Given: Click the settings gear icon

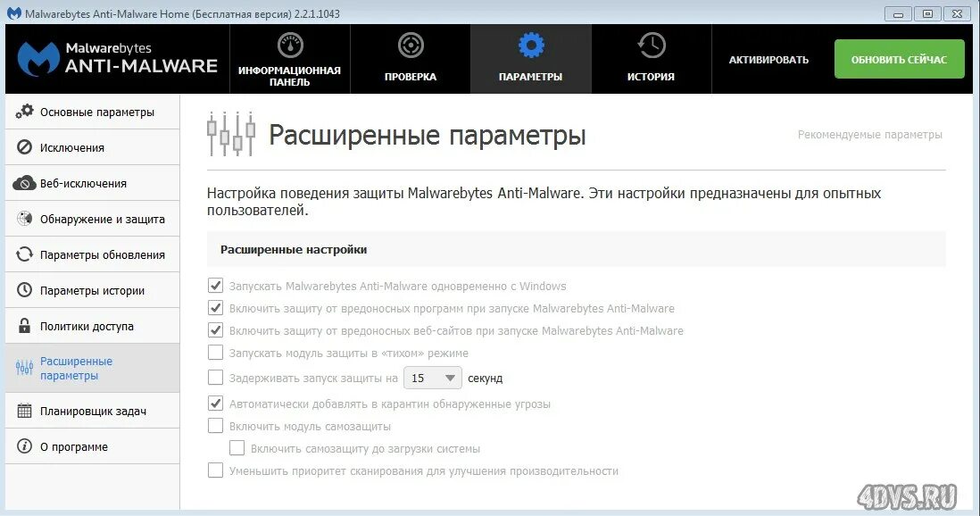Looking at the screenshot, I should click(531, 45).
